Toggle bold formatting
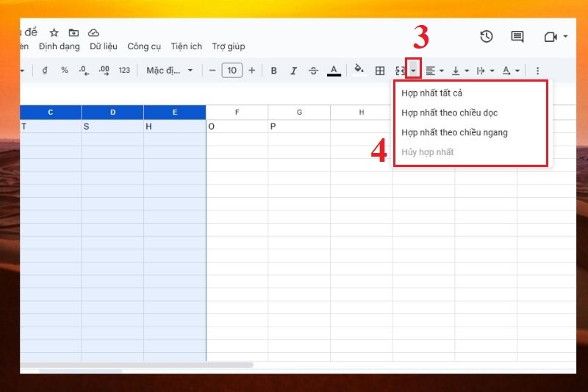 coord(273,71)
